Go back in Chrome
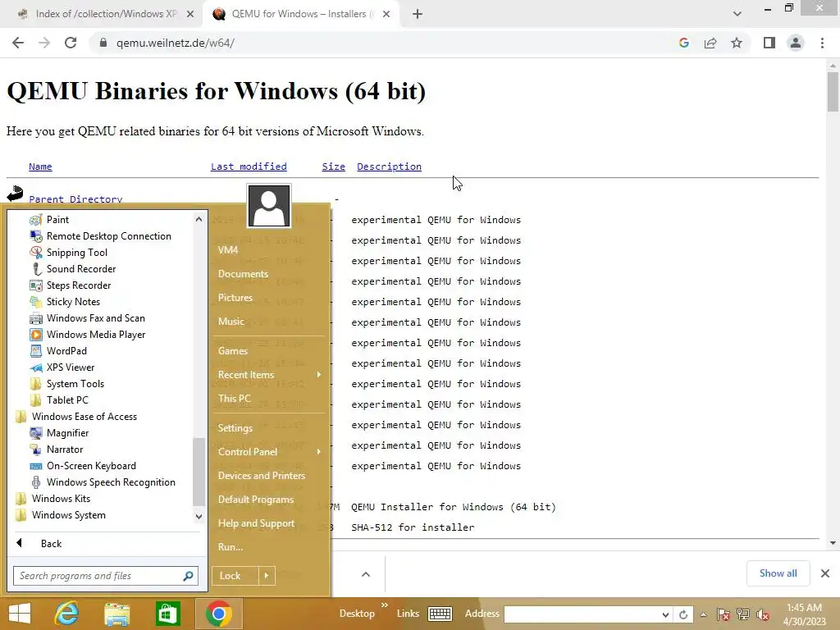The width and height of the screenshot is (840, 630). 18,43
